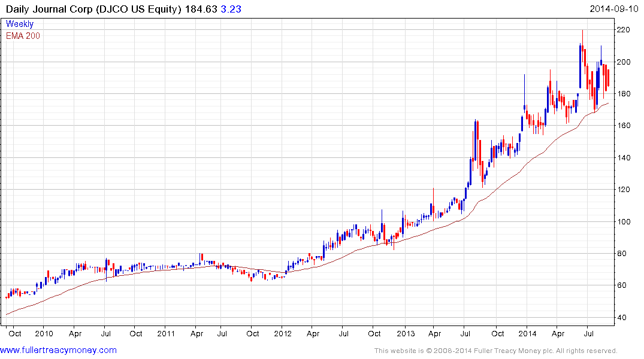Click the 100 price axis label

click(624, 221)
